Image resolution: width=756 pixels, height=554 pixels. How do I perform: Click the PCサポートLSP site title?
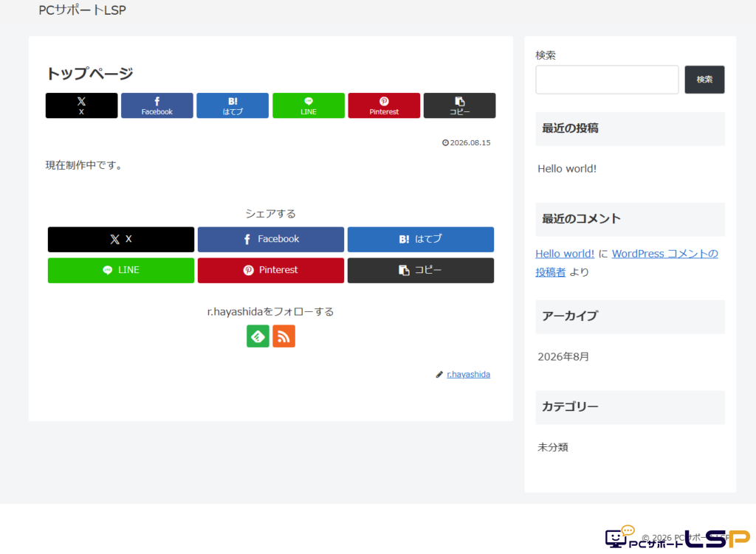tap(83, 10)
